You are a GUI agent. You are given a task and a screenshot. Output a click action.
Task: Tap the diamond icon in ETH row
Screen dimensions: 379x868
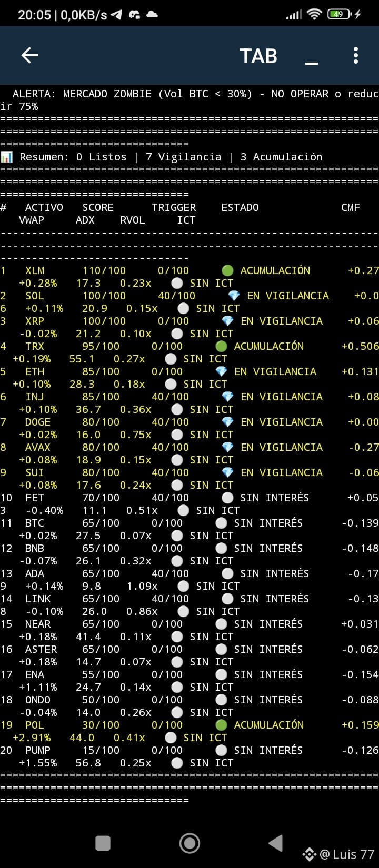[221, 372]
